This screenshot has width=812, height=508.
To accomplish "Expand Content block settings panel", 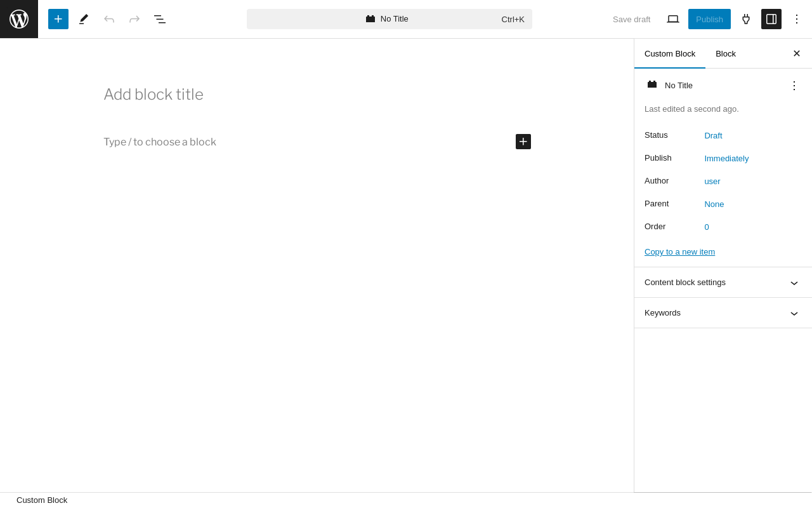I will click(x=723, y=283).
